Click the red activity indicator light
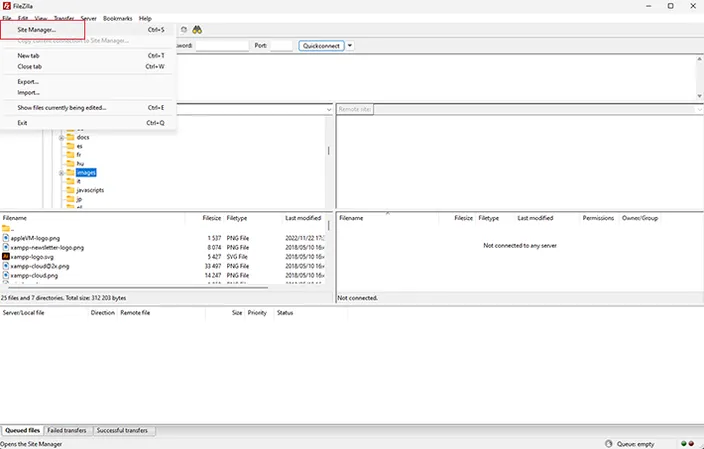Screen dimensions: 704x449 [x=691, y=444]
